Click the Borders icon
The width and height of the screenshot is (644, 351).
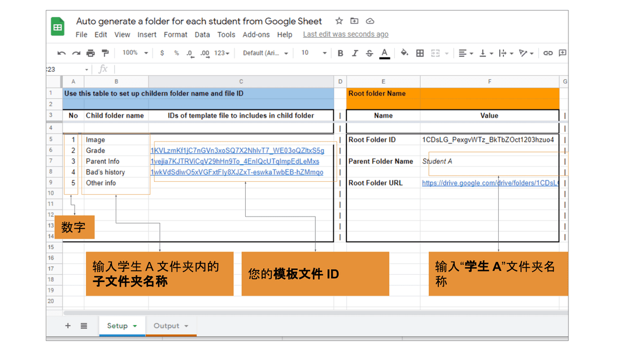coord(420,53)
